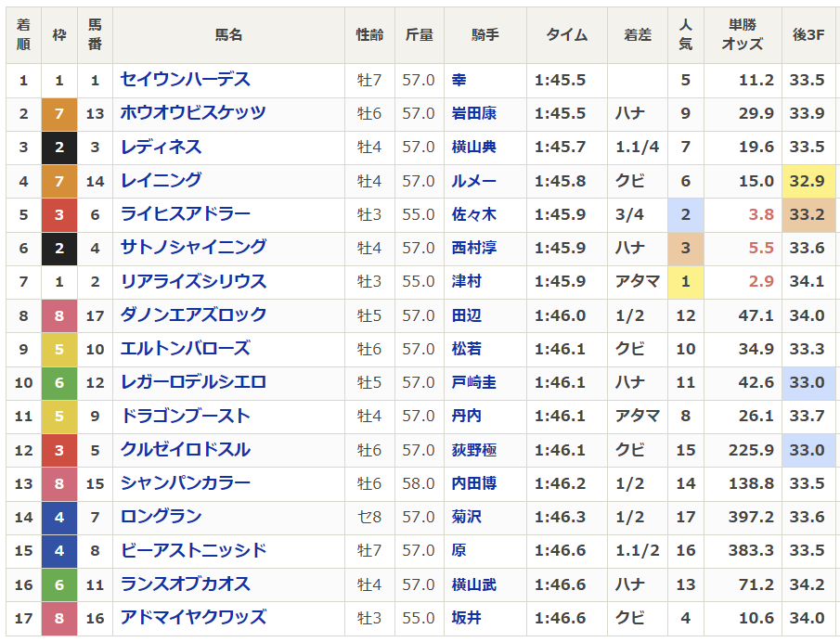
Task: Open jockey link 津村
Action: (x=466, y=281)
